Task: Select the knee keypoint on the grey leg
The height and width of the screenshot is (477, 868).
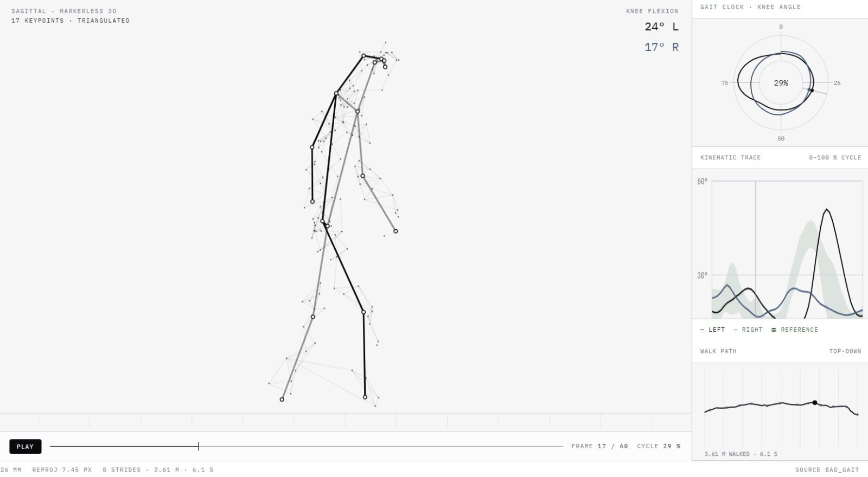Action: 312,317
